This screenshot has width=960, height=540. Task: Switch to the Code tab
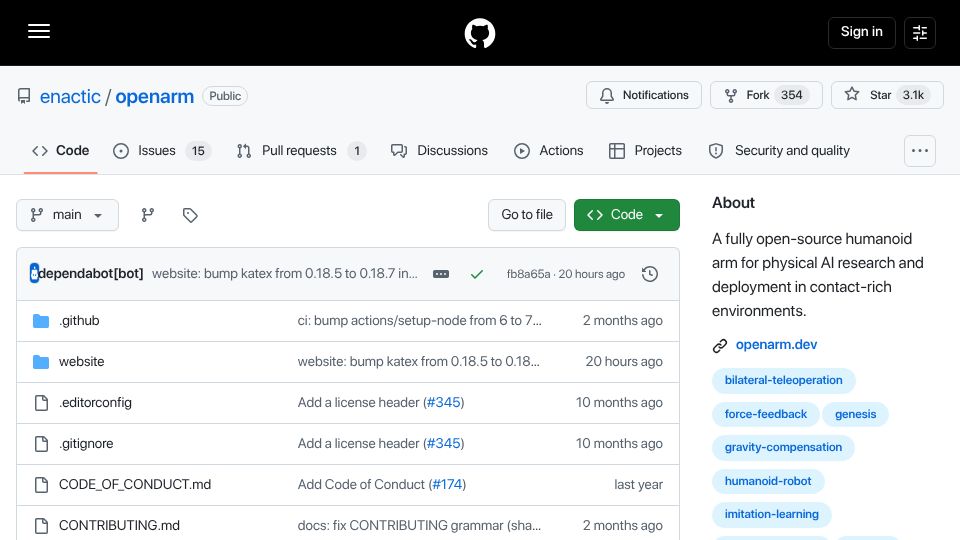[61, 151]
